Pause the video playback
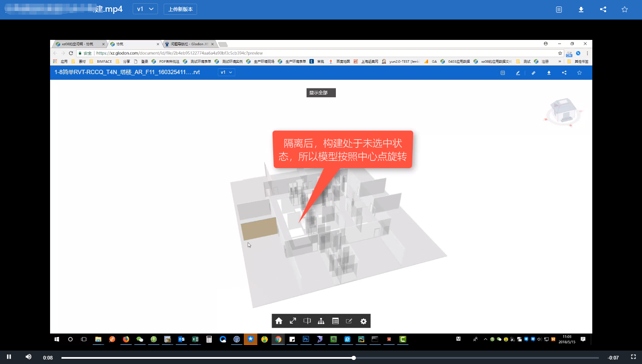The image size is (642, 364). click(9, 357)
